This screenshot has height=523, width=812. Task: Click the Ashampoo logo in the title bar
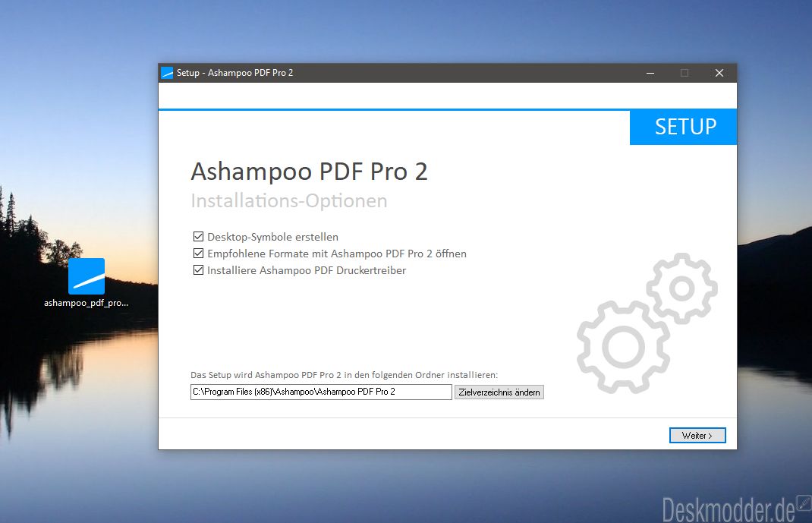coord(167,73)
